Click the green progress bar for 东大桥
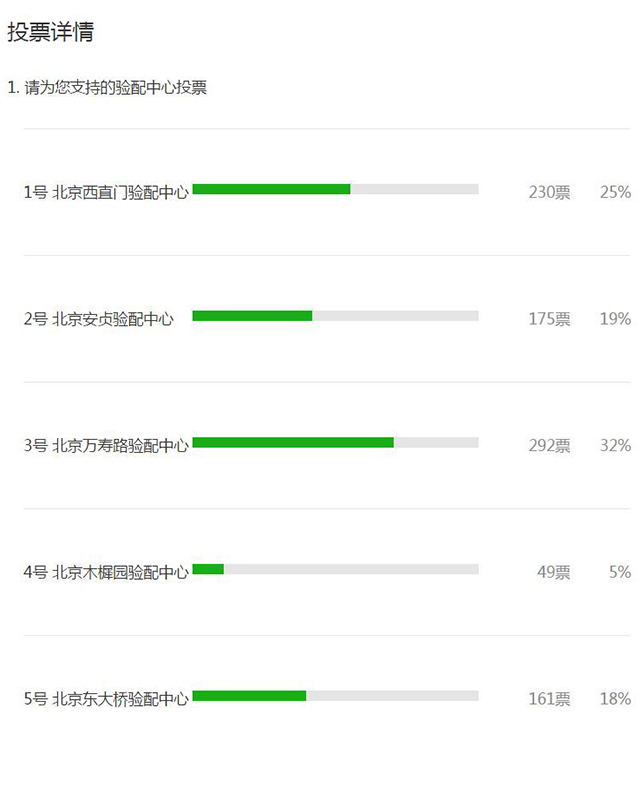 (249, 696)
